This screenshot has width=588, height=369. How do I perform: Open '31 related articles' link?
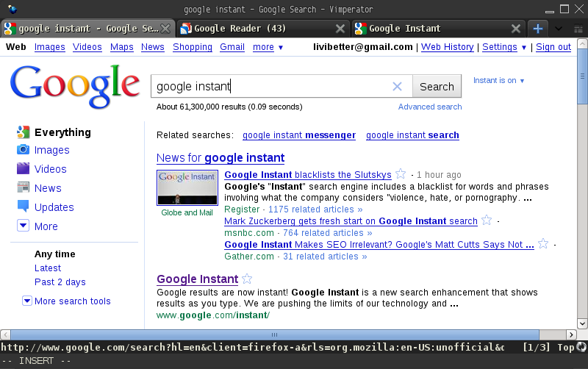tap(325, 257)
